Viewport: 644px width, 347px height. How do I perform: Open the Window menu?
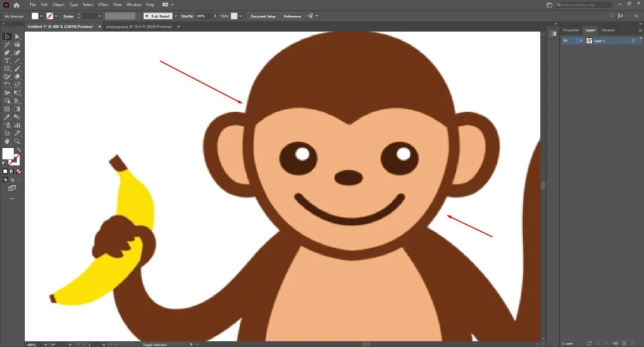[x=133, y=5]
